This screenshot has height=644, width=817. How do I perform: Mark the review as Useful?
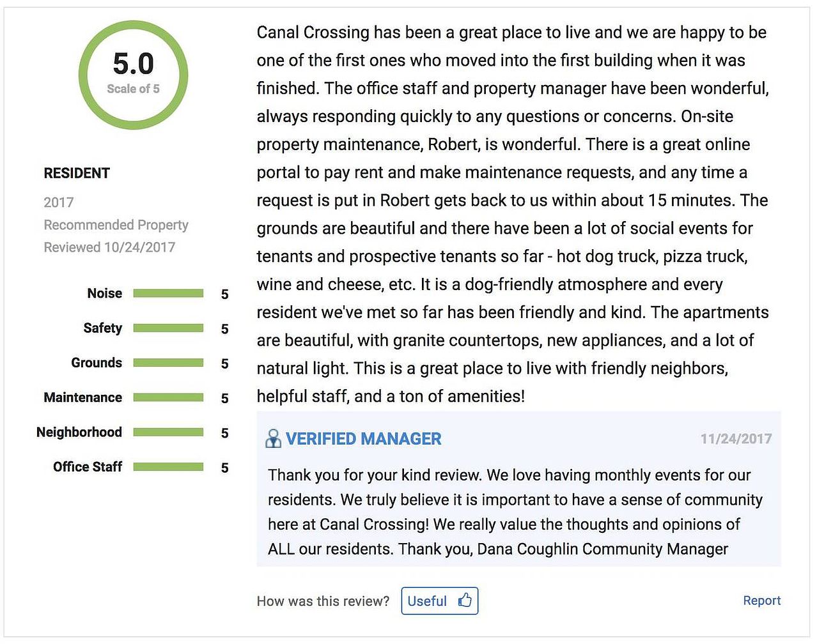[440, 601]
